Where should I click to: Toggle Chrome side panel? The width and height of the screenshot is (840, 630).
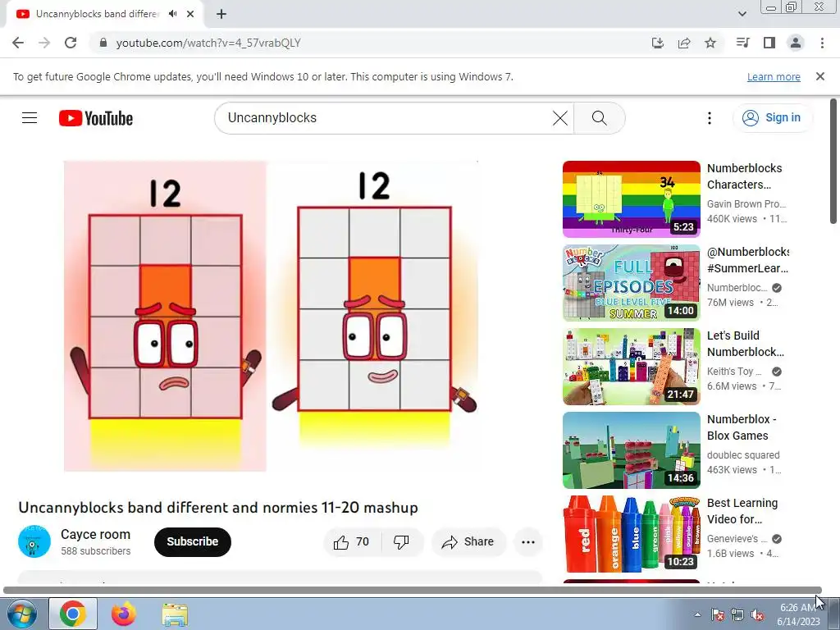[x=769, y=43]
